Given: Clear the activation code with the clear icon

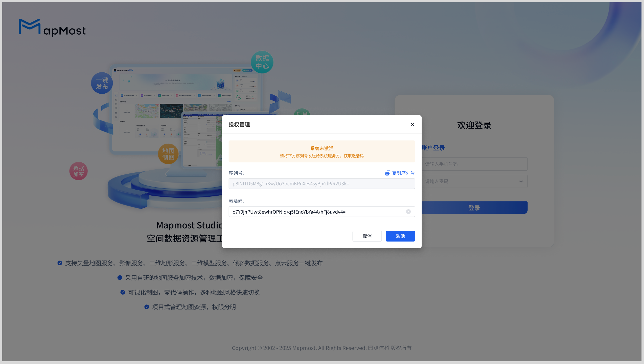Looking at the screenshot, I should pyautogui.click(x=408, y=212).
